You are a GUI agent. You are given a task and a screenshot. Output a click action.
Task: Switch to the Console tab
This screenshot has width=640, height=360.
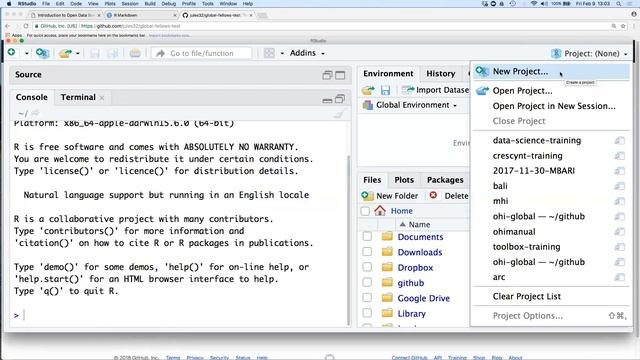click(x=31, y=97)
